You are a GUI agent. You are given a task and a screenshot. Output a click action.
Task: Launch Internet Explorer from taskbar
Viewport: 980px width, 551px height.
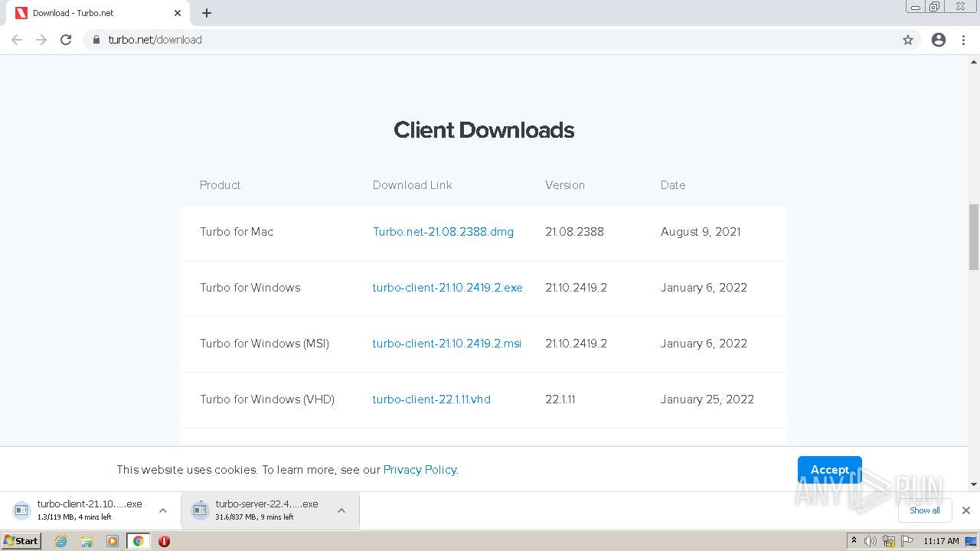(x=60, y=541)
